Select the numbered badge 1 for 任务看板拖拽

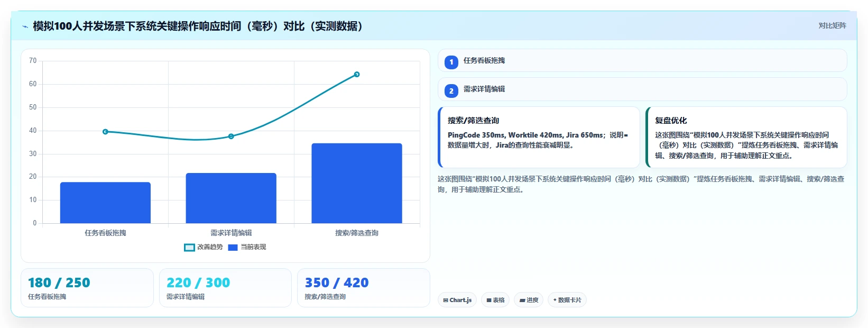[x=451, y=62]
